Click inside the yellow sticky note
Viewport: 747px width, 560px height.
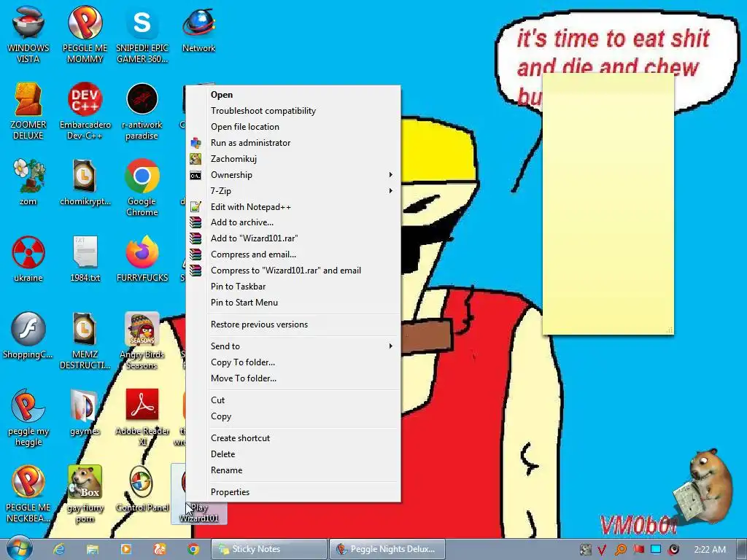click(x=608, y=205)
